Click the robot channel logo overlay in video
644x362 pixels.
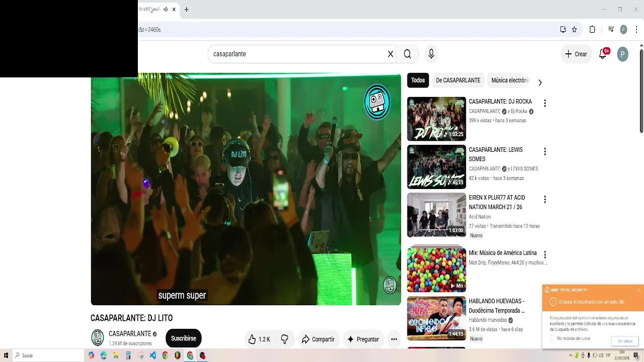pyautogui.click(x=377, y=102)
